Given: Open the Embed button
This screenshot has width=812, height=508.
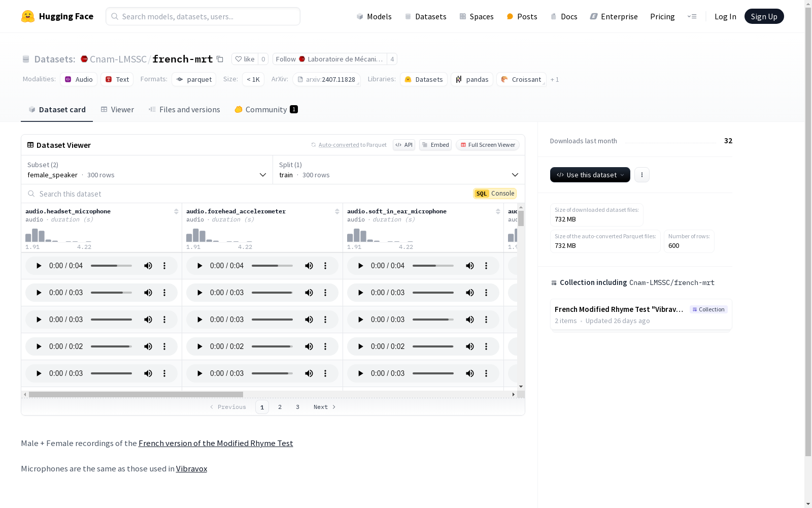Looking at the screenshot, I should (x=435, y=145).
